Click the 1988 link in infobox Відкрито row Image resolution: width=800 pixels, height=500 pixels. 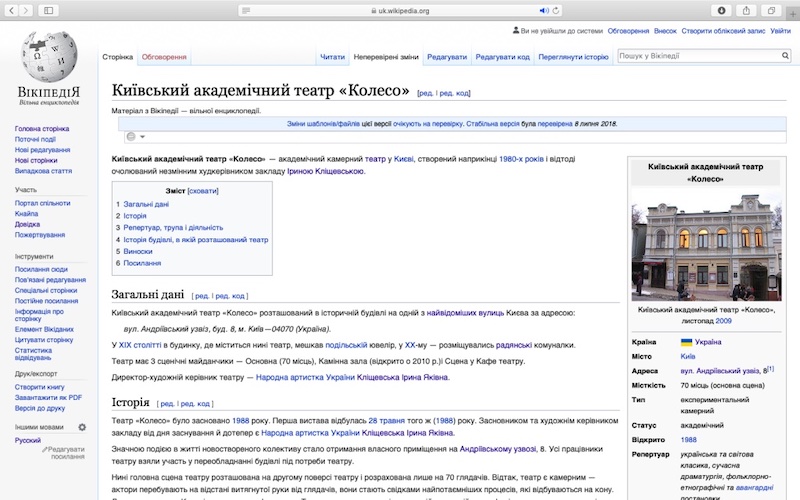click(x=688, y=440)
